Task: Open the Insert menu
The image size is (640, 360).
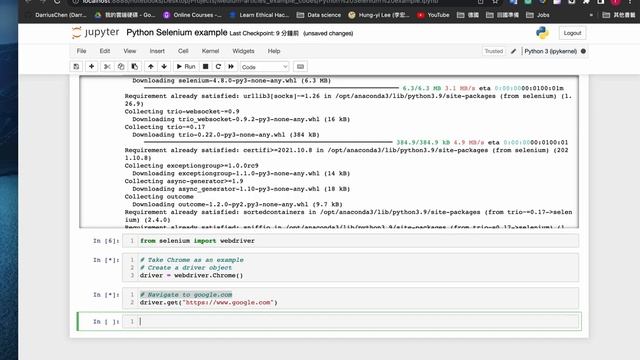Action: tap(157, 51)
